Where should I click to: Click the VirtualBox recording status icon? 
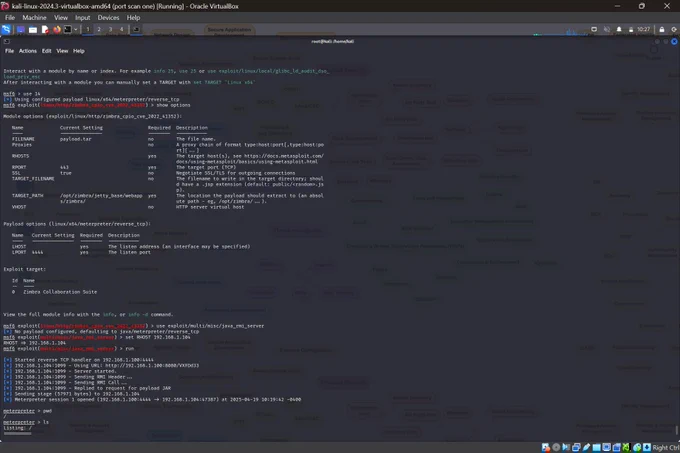pyautogui.click(x=617, y=447)
